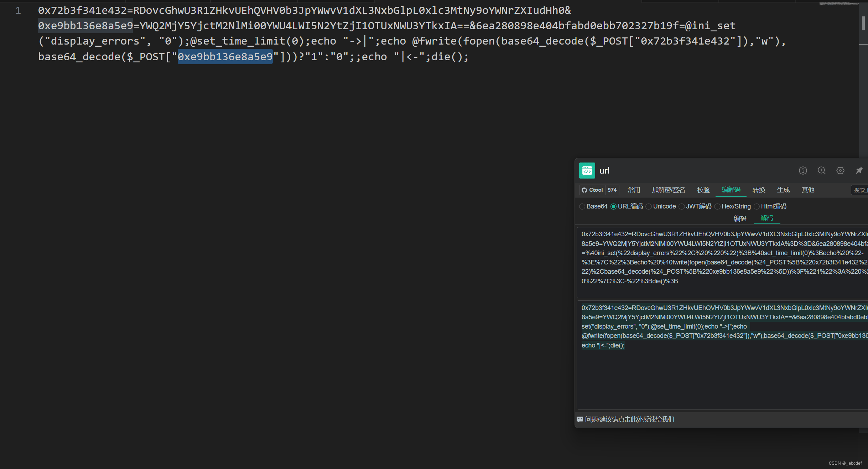Click the feedback chat bubble icon
868x469 pixels.
[580, 419]
